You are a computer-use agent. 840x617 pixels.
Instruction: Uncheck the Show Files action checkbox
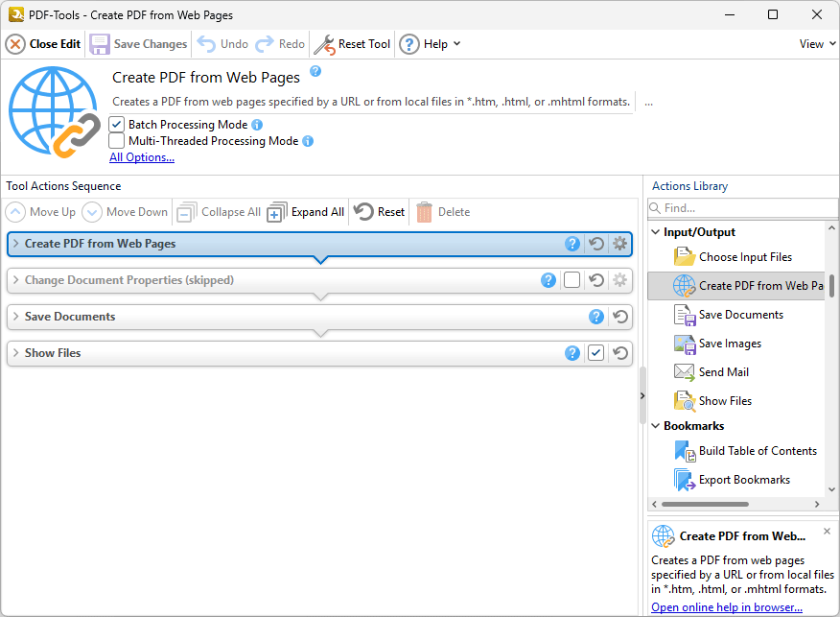[595, 353]
